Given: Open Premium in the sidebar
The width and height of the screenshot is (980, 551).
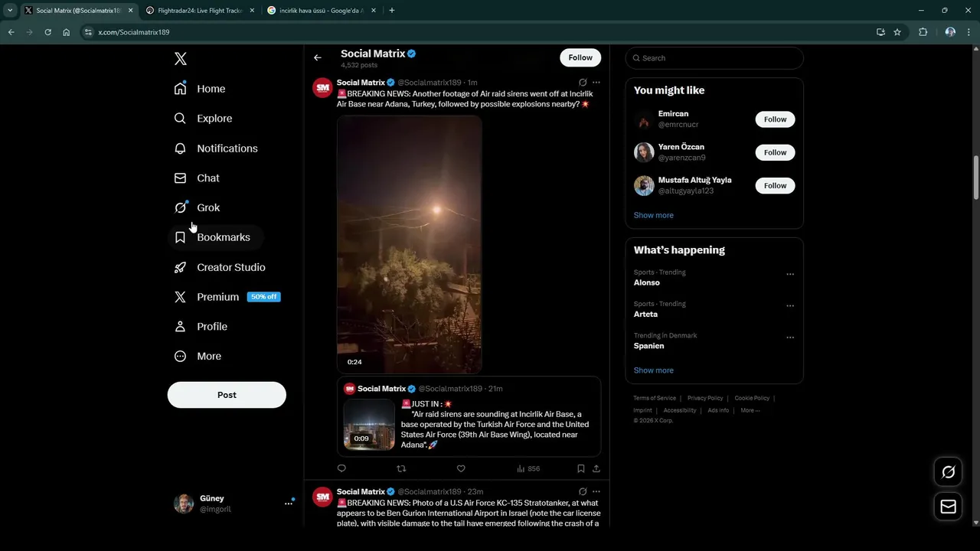Looking at the screenshot, I should point(227,297).
